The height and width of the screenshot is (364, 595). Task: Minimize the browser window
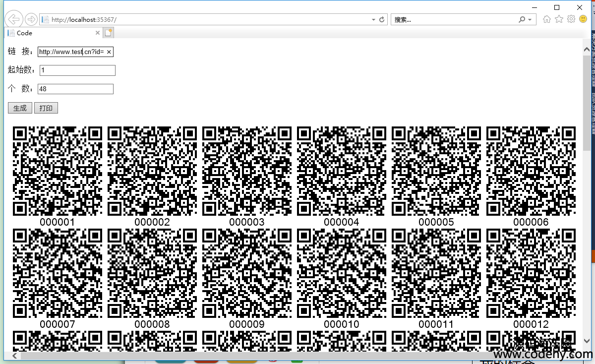[x=534, y=7]
